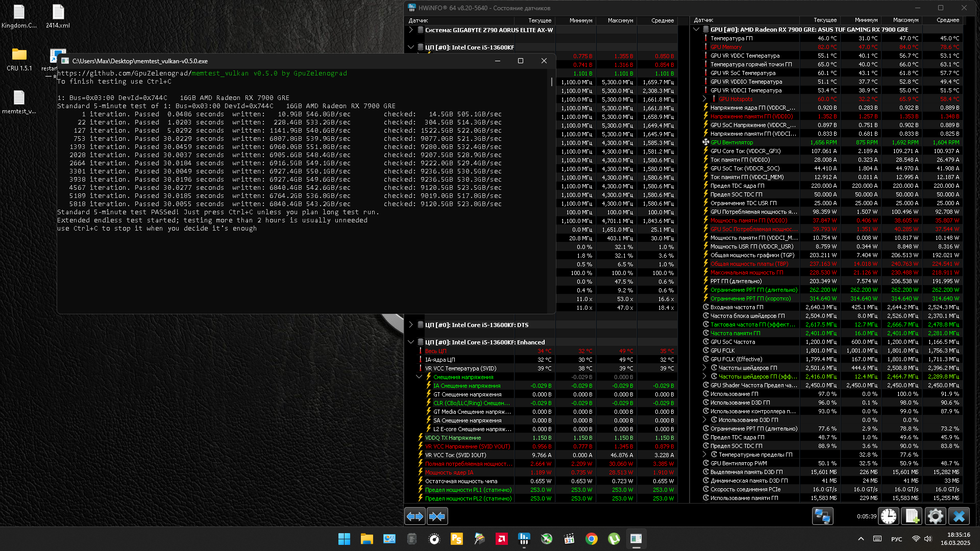Open AMD Software from taskbar
980x551 pixels.
click(x=502, y=539)
